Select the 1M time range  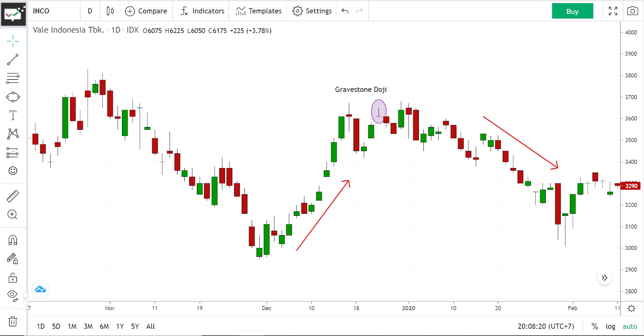pos(72,326)
